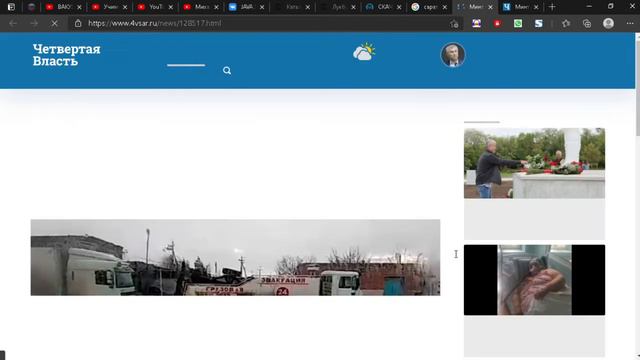Click the weather cloud-and-sun icon
Image resolution: width=640 pixels, height=360 pixels.
coord(364,52)
